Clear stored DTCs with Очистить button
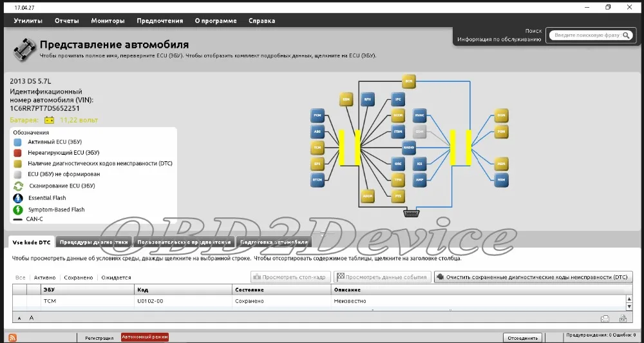The height and width of the screenshot is (343, 644). 533,277
